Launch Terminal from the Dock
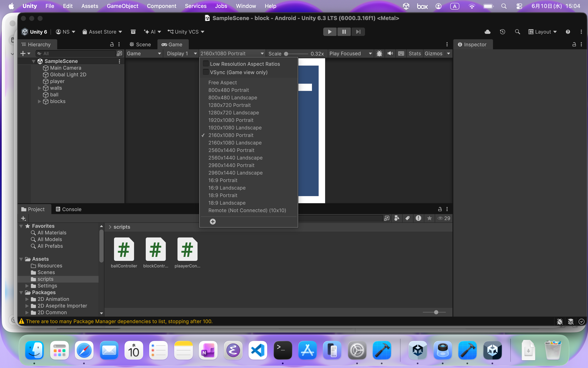The image size is (588, 368). tap(283, 350)
